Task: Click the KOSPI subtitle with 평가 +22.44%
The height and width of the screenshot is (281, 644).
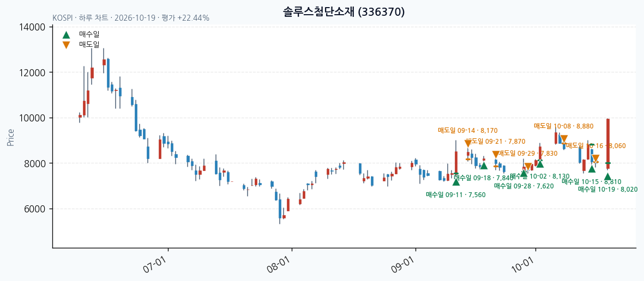Action: point(131,18)
